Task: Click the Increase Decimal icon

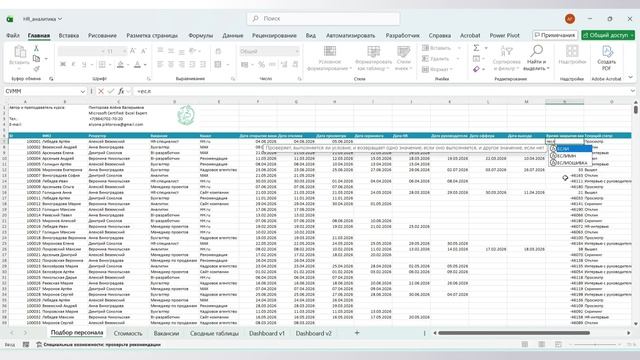Action: tap(284, 64)
